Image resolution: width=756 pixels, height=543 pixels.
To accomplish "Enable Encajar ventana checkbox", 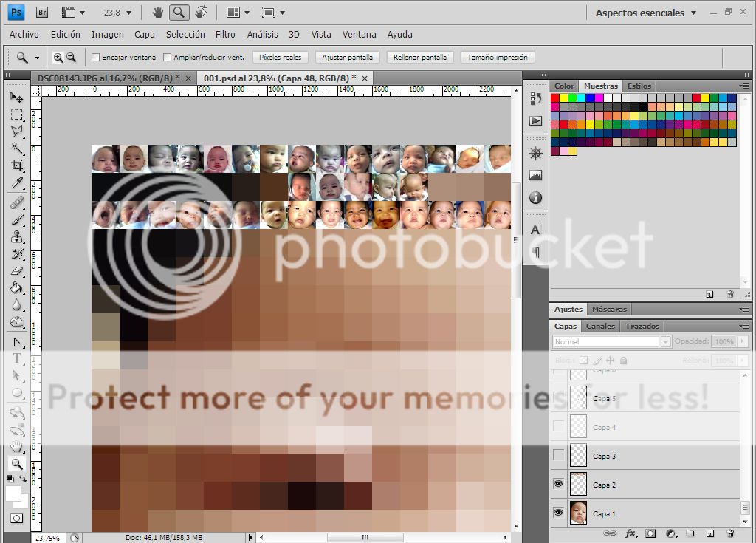I will (x=95, y=58).
